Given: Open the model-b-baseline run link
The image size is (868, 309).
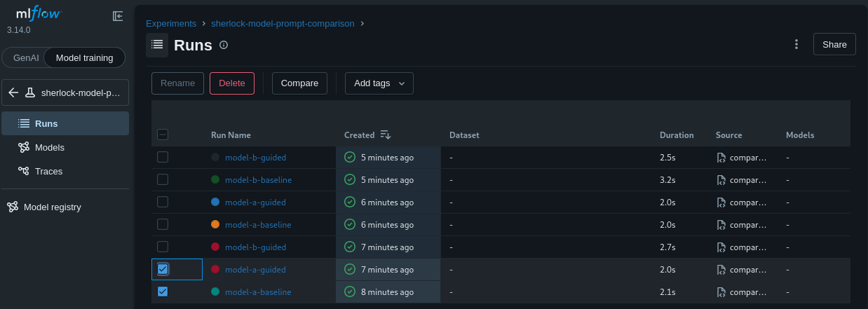Looking at the screenshot, I should [x=258, y=180].
